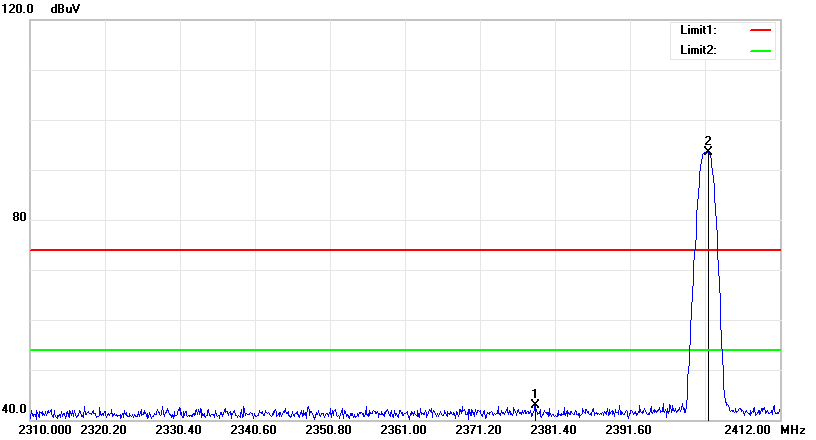This screenshot has height=440, width=816.
Task: Click the '2330.40' frequency label
Action: tap(178, 430)
